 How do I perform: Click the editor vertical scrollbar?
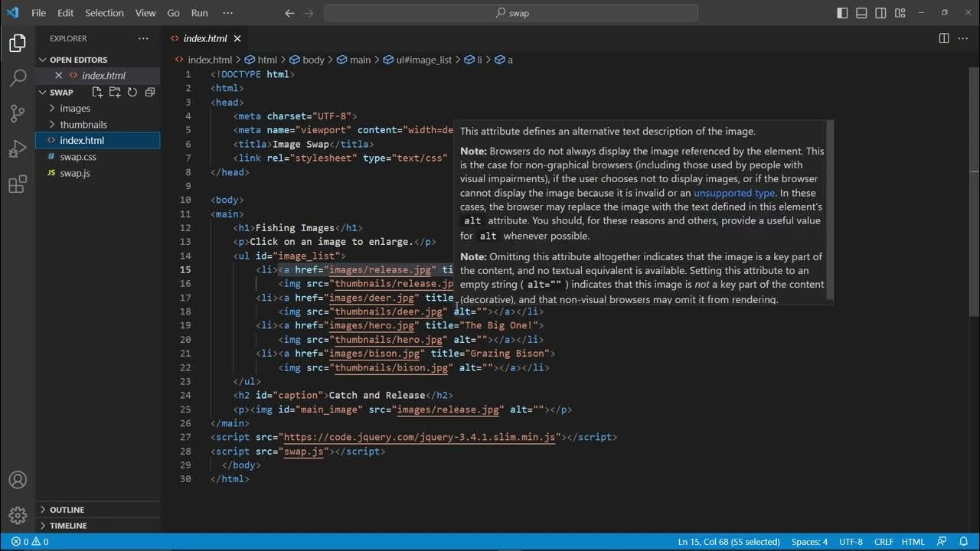point(975,191)
